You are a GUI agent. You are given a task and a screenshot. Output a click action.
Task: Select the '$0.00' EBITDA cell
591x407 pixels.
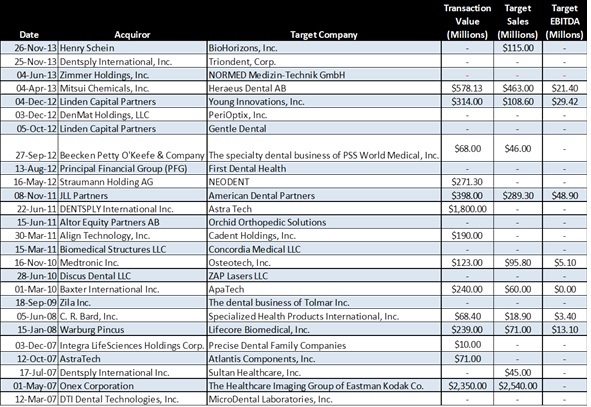click(x=565, y=289)
